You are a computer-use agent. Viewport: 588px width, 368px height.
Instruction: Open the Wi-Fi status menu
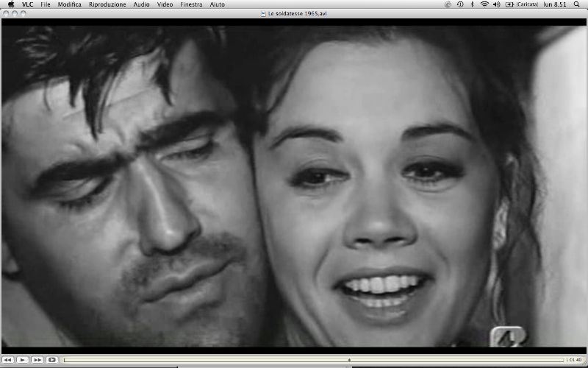484,4
